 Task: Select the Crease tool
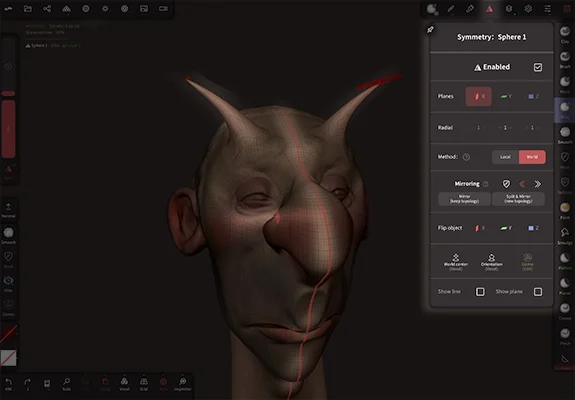pos(565,311)
